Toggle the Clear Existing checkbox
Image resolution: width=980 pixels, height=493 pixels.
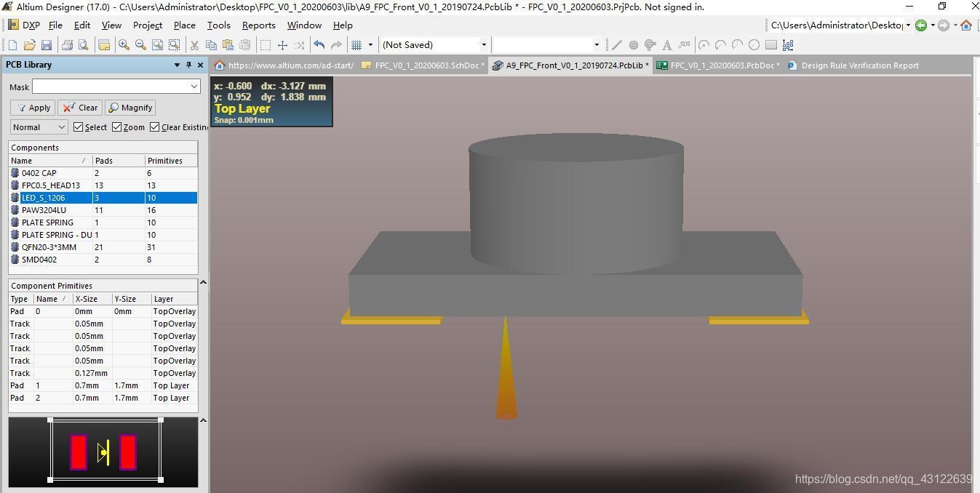point(154,127)
